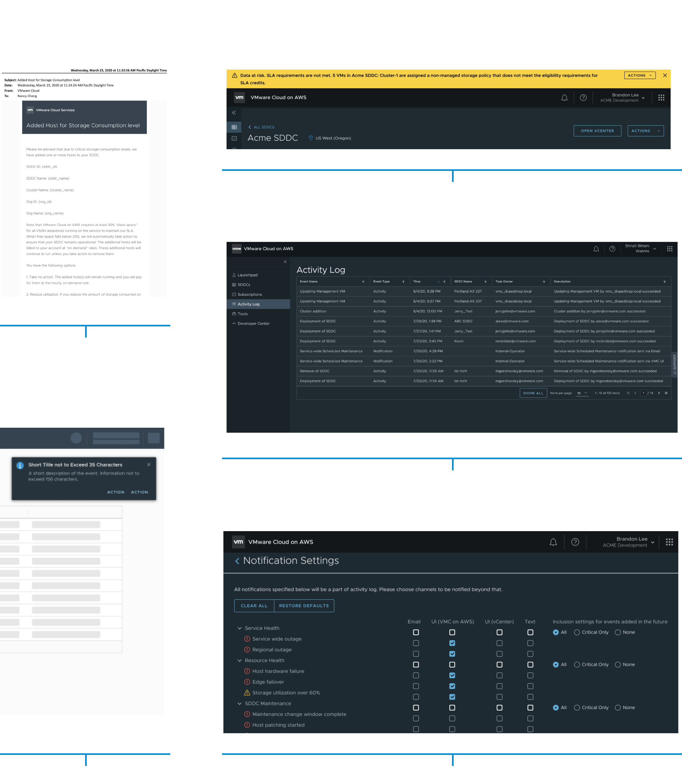Uncheck UI (VMC on AWS) for Storage utilization over 60%
The image size is (682, 784).
point(452,697)
